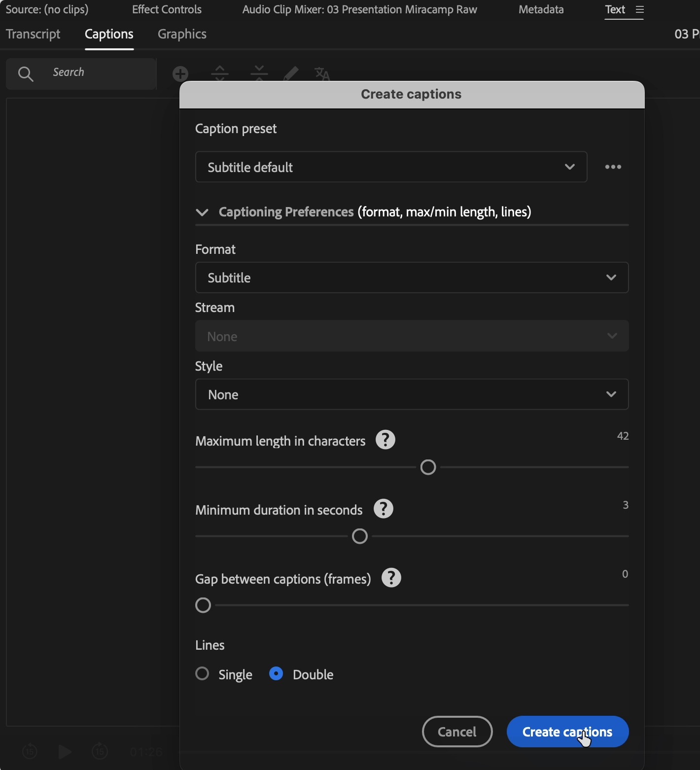Open caption preset three-dot options
The image size is (700, 770).
(613, 167)
